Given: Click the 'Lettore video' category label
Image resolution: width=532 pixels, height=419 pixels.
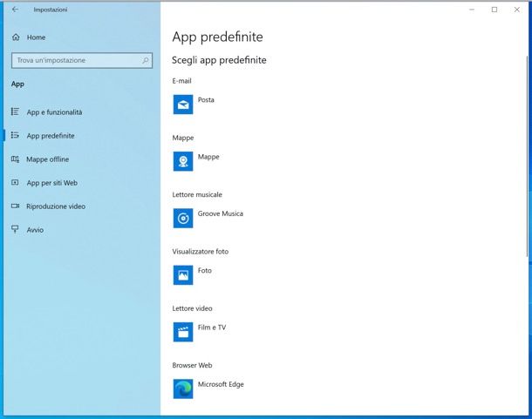Looking at the screenshot, I should click(192, 308).
